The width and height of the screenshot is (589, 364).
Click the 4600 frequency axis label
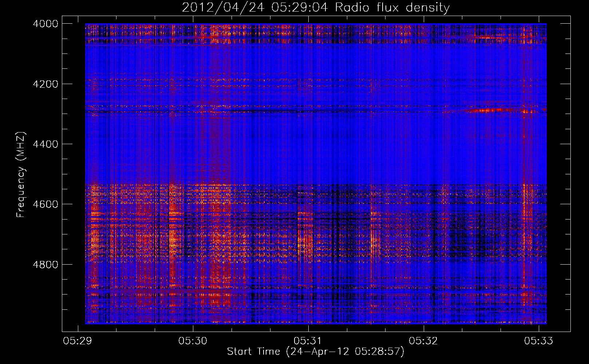(x=46, y=204)
